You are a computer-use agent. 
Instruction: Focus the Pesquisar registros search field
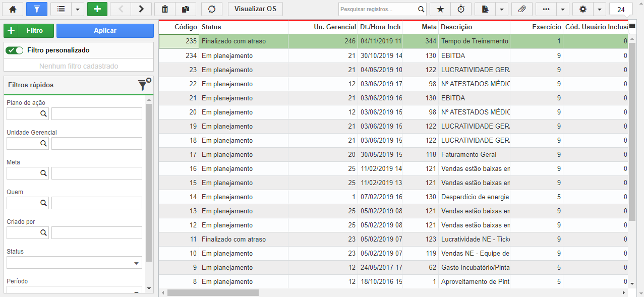coord(378,9)
